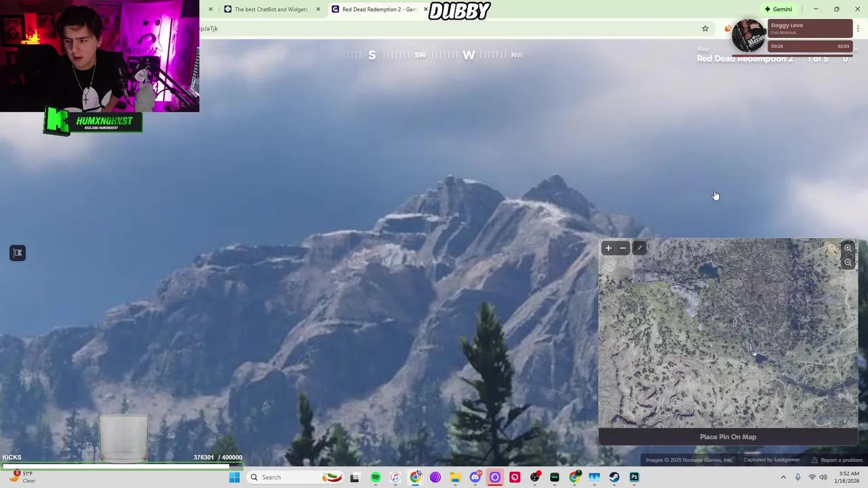The image size is (868, 488).
Task: Open Tor Browser purple icon on the taskbar
Action: click(x=435, y=477)
